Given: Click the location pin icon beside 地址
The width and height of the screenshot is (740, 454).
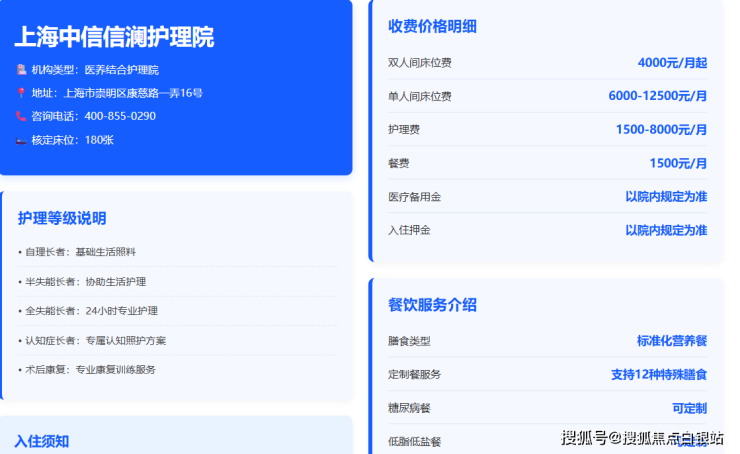Looking at the screenshot, I should pyautogui.click(x=21, y=92).
